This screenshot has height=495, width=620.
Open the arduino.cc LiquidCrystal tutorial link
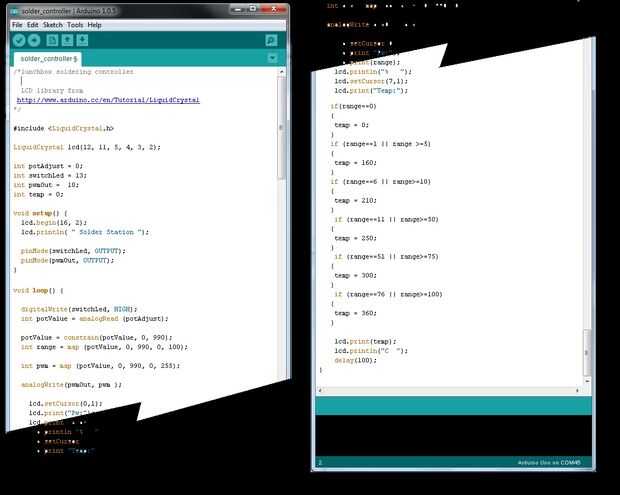(x=108, y=100)
